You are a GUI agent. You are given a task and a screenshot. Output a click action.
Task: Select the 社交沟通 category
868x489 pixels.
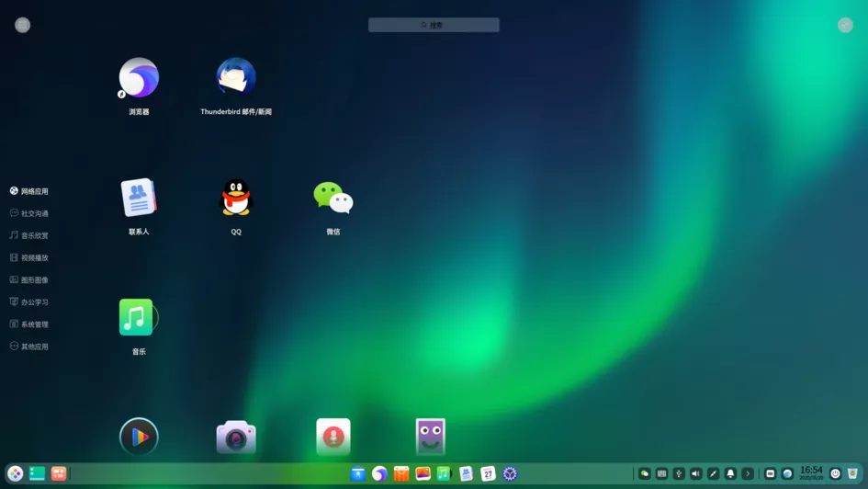click(28, 213)
